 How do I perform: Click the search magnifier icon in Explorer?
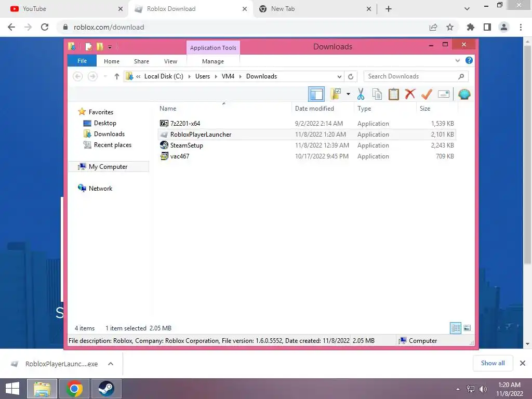coord(461,76)
